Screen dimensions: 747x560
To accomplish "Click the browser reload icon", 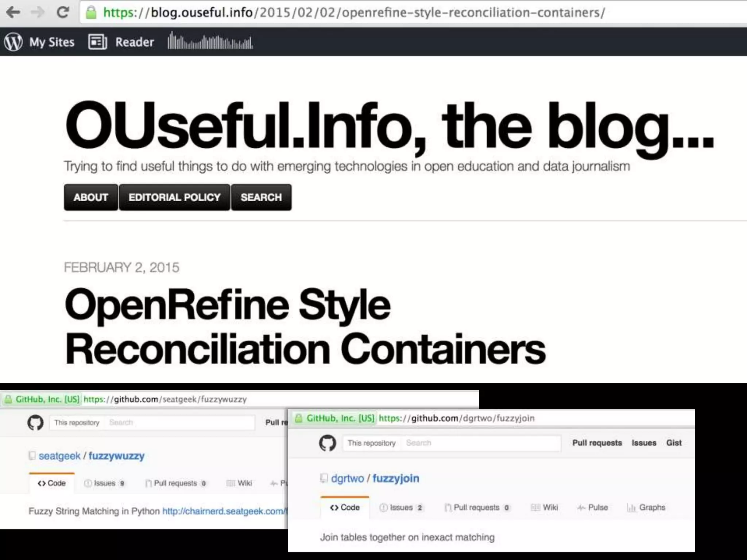I will pos(63,12).
